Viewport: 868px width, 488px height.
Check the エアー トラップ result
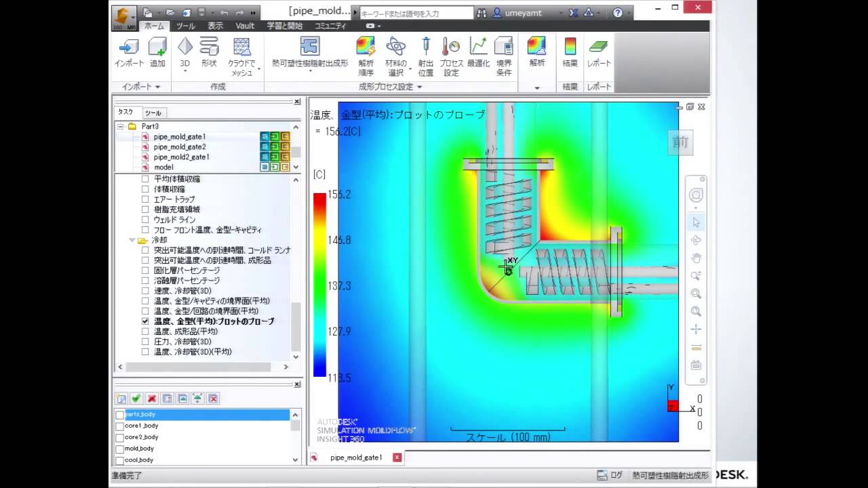(x=145, y=199)
